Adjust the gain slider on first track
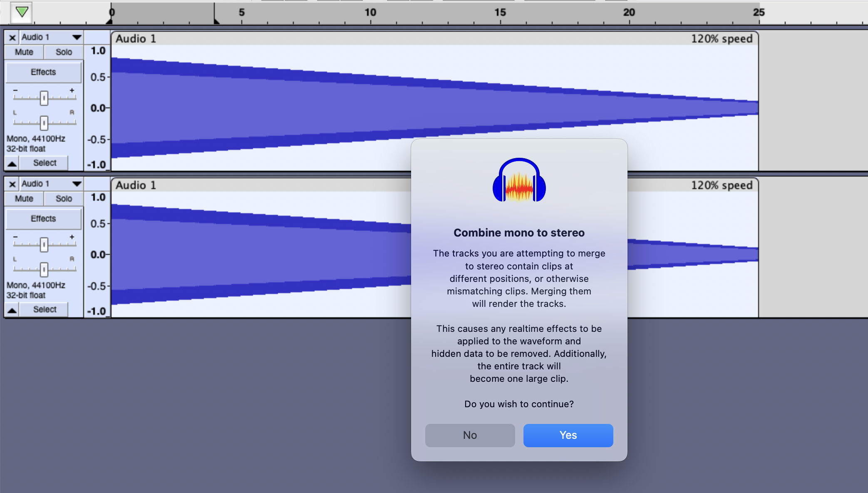The image size is (868, 493). [x=44, y=98]
